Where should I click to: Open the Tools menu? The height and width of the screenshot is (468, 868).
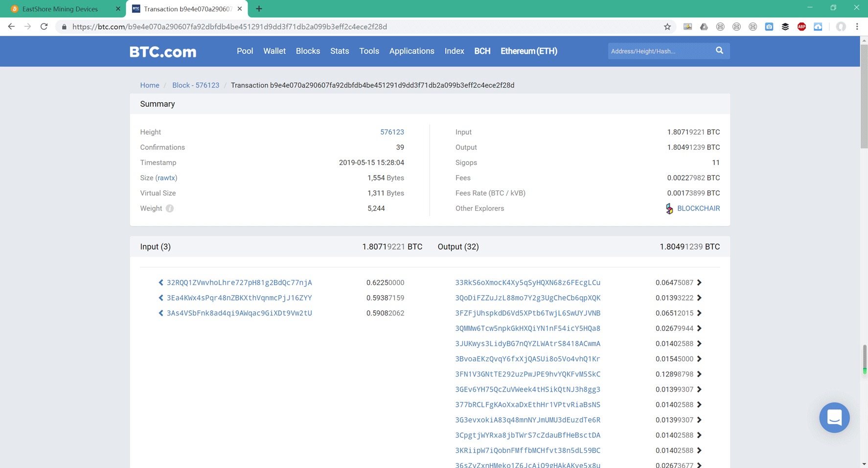coord(369,51)
